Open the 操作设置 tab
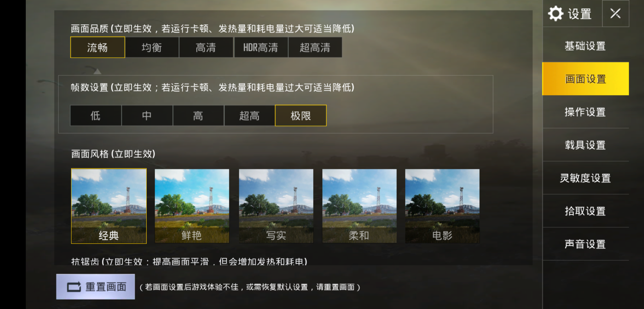 coord(586,112)
